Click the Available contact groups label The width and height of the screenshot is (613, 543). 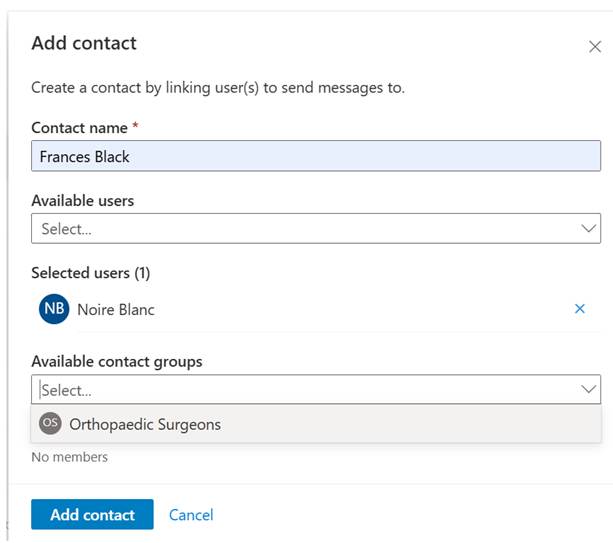coord(116,361)
